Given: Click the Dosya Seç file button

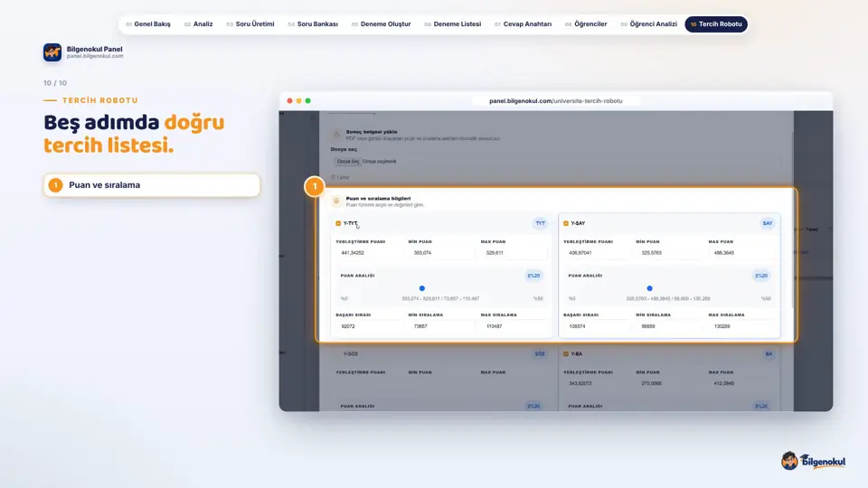Looking at the screenshot, I should 348,162.
